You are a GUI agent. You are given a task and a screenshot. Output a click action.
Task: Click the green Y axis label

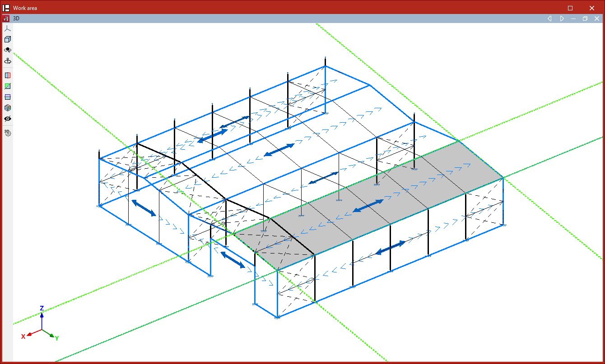click(x=57, y=338)
